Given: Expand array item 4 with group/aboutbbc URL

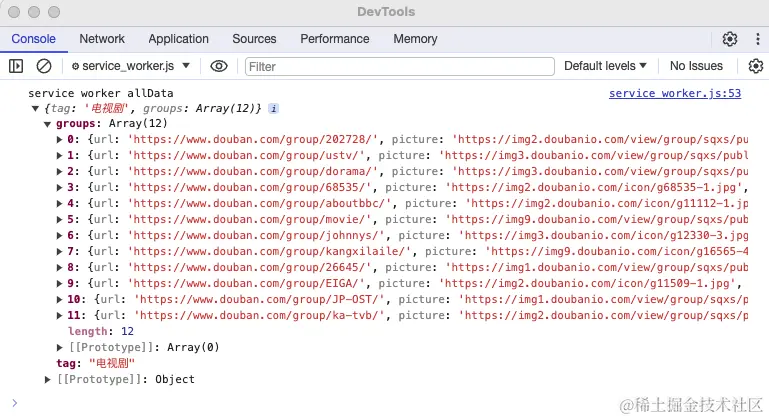Looking at the screenshot, I should pos(59,204).
